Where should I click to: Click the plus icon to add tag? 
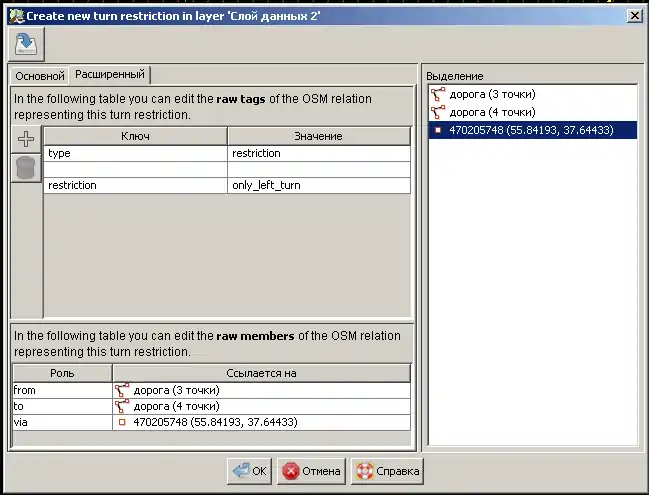point(26,139)
